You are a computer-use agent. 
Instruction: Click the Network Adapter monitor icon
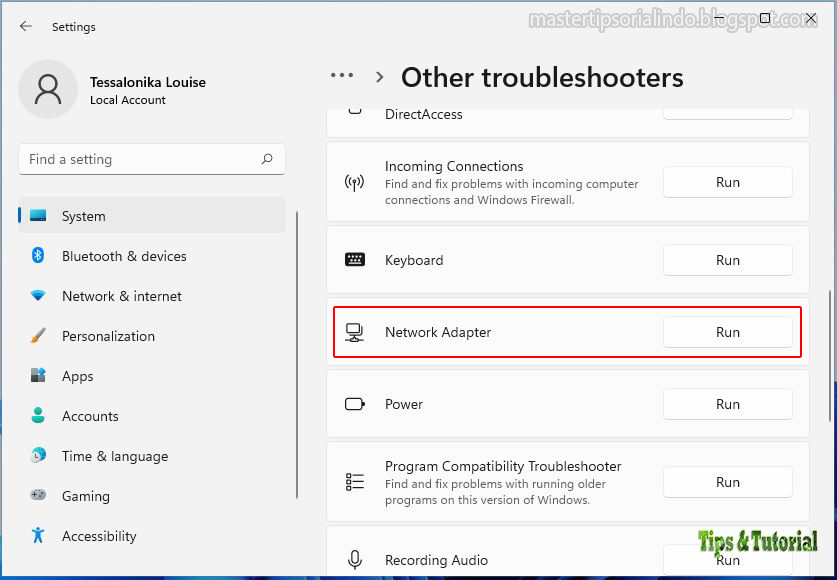click(355, 332)
